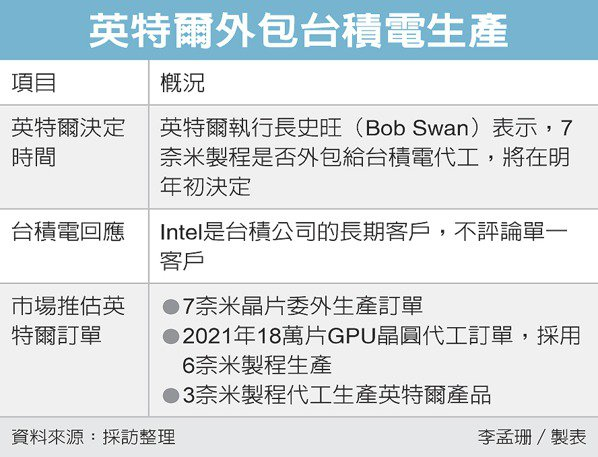Click the 年初決定 text

pyautogui.click(x=205, y=187)
